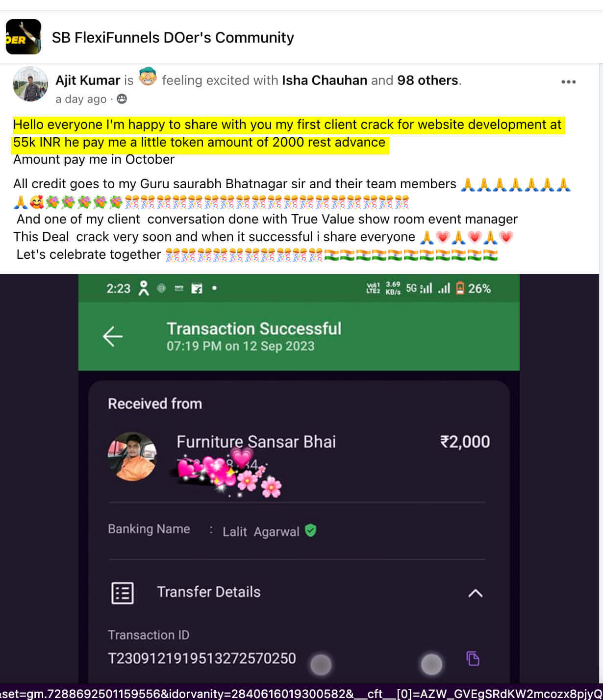Click the battery 26% status icon
The image size is (603, 700).
coord(460,288)
